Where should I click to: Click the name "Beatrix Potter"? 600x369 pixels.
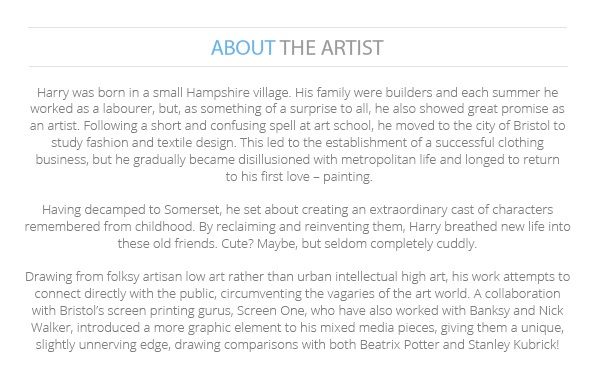point(399,345)
